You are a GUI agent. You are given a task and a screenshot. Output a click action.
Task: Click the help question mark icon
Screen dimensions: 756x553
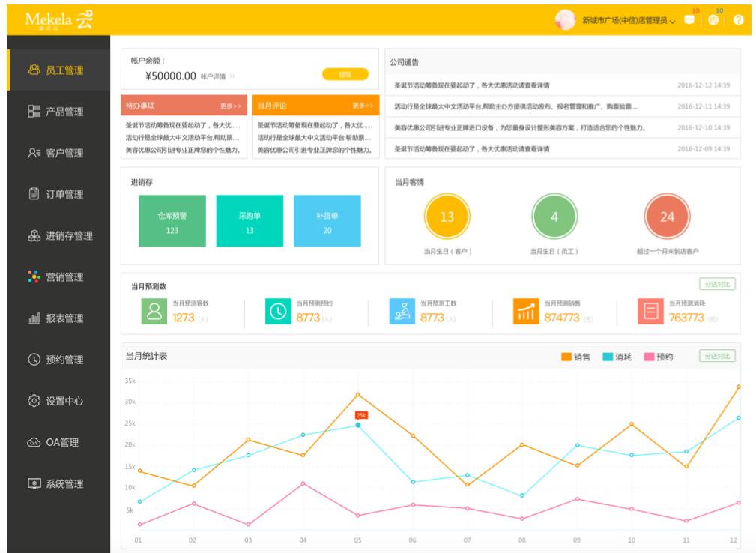738,19
